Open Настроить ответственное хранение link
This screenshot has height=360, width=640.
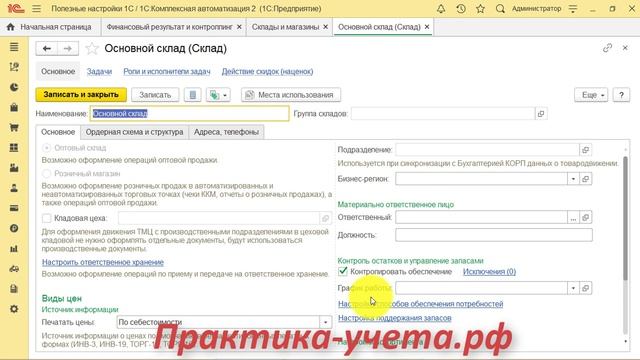tap(103, 262)
